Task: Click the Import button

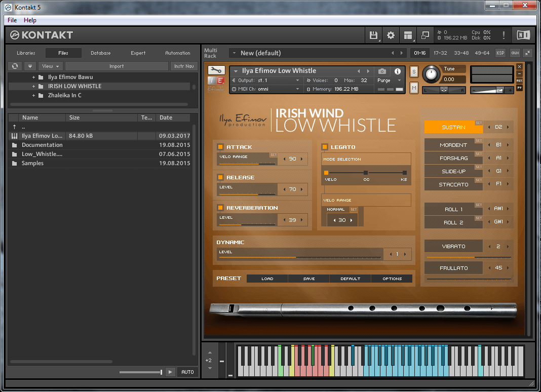Action: tap(117, 66)
